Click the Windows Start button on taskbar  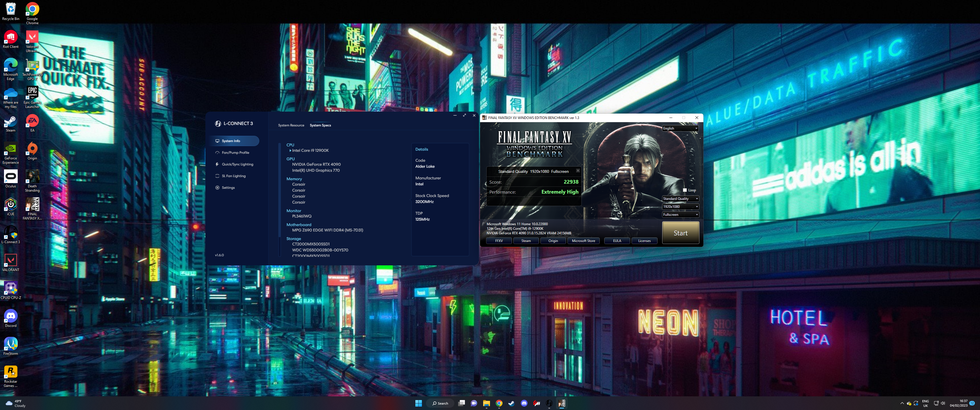[418, 403]
